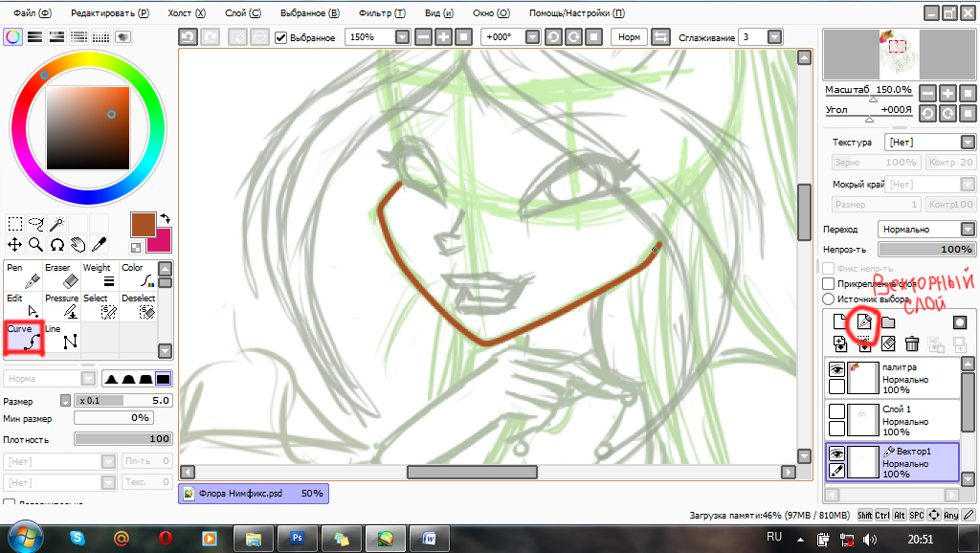980x553 pixels.
Task: Choose the Weight tool
Action: coord(100,276)
